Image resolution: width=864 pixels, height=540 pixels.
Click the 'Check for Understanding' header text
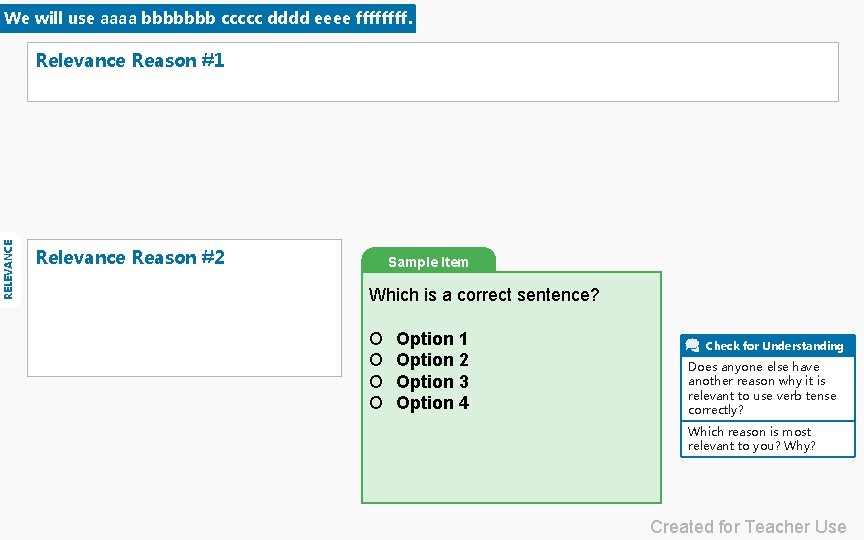(774, 346)
